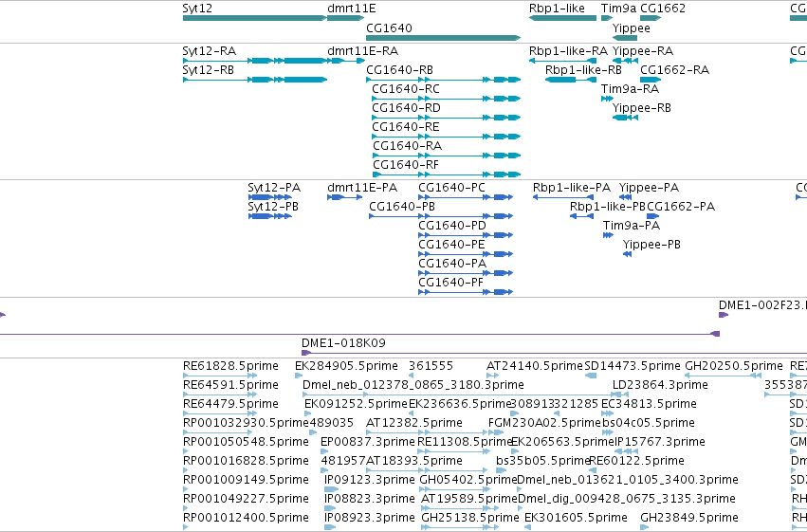
Task: Select the 361555 EST label
Action: click(431, 366)
